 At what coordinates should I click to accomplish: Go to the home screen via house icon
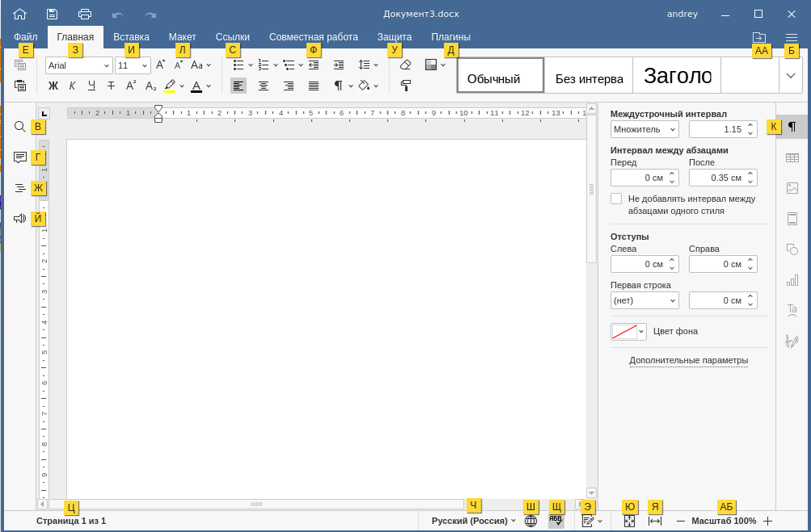pos(19,14)
